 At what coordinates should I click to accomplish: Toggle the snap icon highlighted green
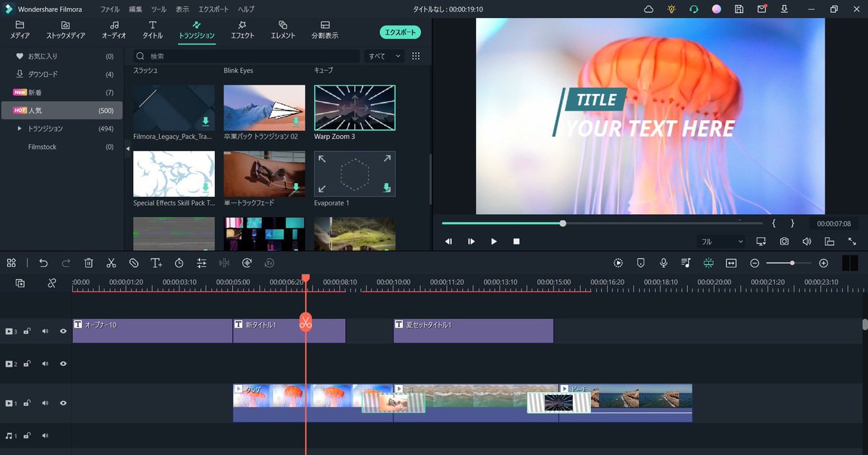tap(708, 263)
